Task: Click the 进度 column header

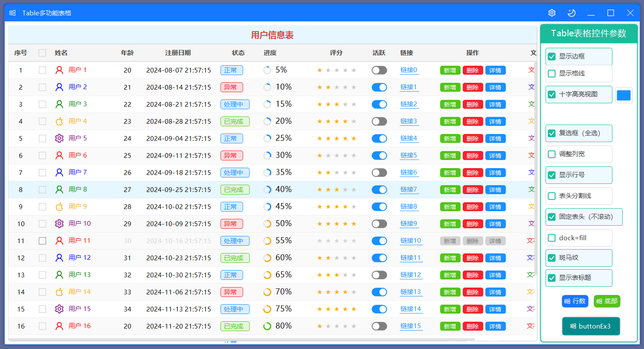Action: click(x=270, y=53)
